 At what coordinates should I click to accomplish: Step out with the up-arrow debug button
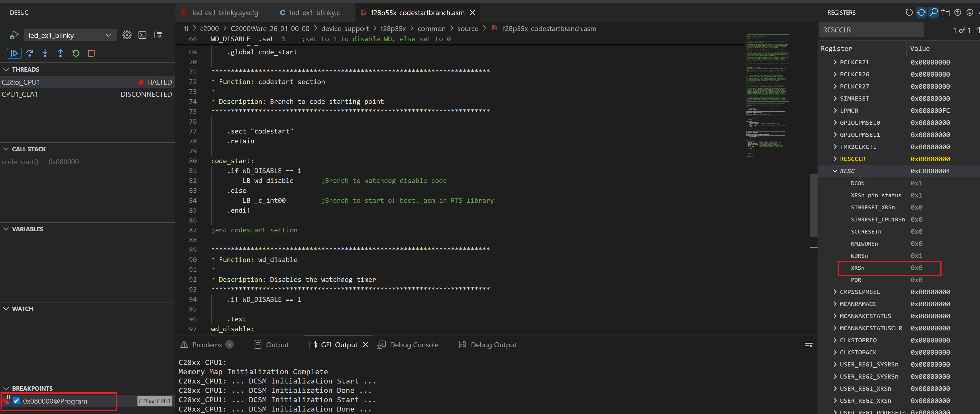60,53
